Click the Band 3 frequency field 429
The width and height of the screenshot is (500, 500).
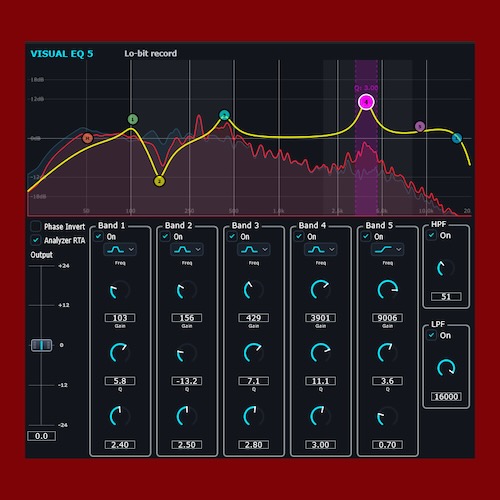pos(254,318)
